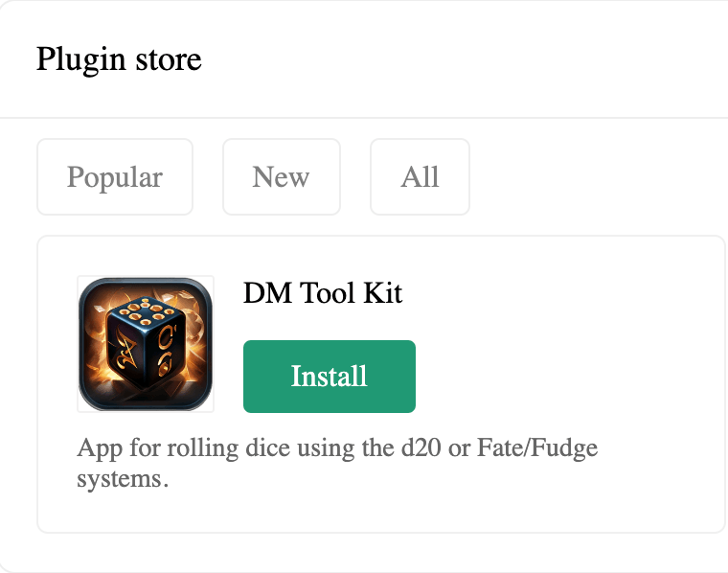Click the DM Tool Kit dice icon
728x573 pixels.
click(146, 344)
